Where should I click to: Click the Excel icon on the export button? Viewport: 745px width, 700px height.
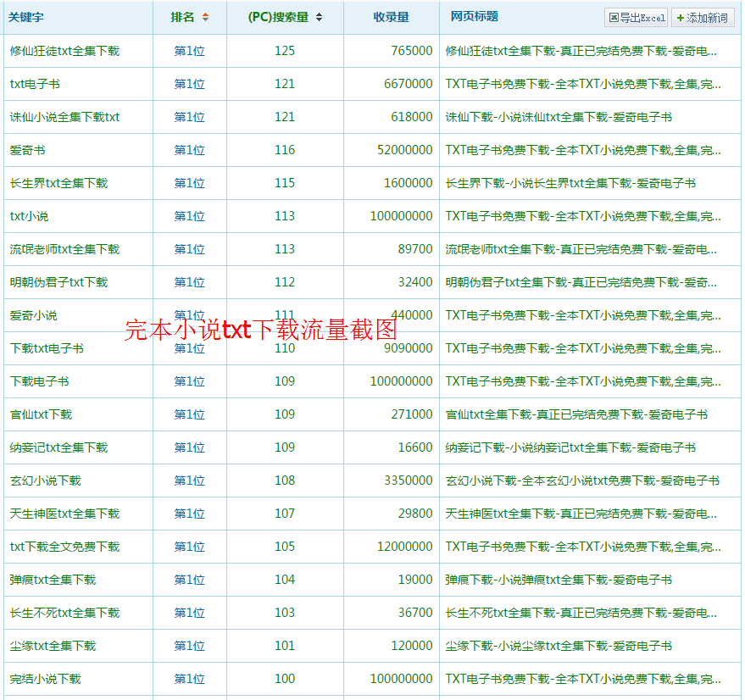point(614,17)
